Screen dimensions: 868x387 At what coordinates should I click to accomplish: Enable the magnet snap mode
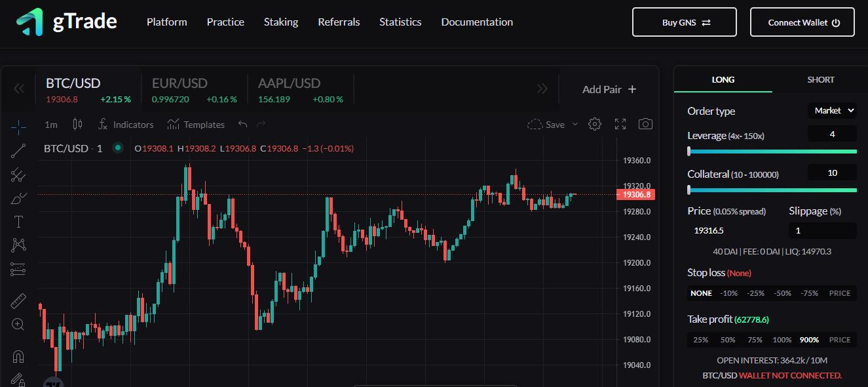[x=18, y=356]
